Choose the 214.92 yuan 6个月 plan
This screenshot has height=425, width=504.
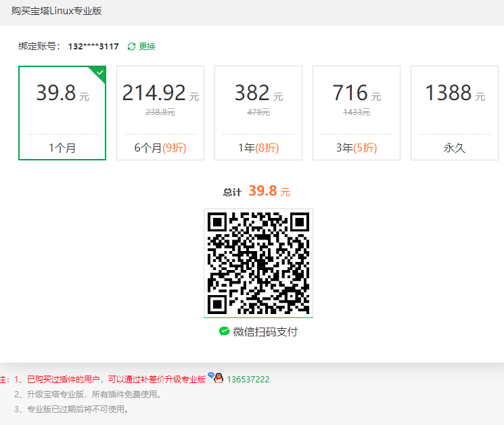pyautogui.click(x=160, y=113)
